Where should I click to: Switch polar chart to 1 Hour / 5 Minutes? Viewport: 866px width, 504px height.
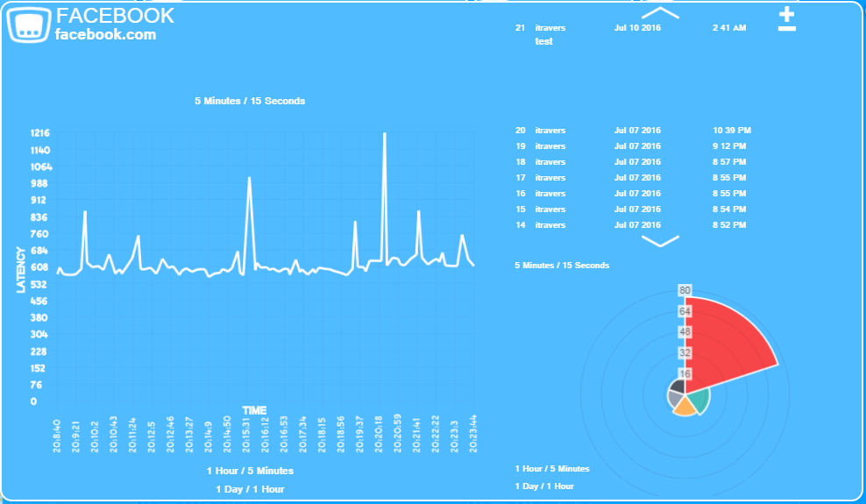[552, 469]
